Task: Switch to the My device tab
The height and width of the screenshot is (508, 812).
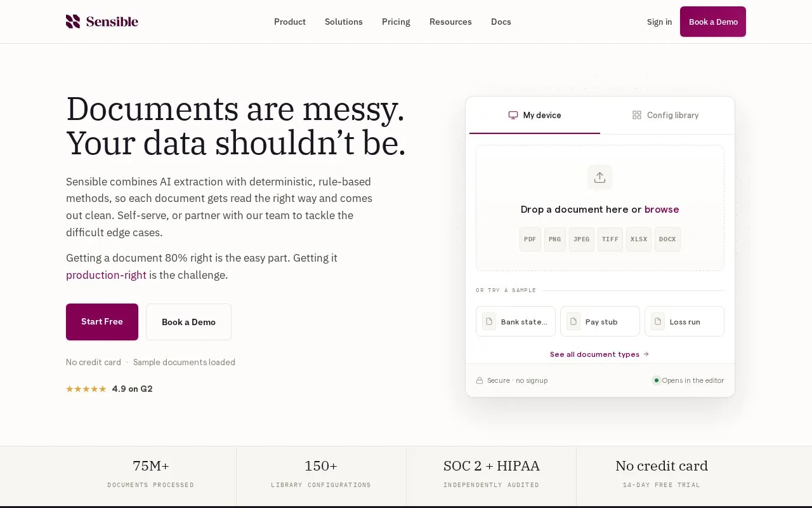Action: coord(535,115)
